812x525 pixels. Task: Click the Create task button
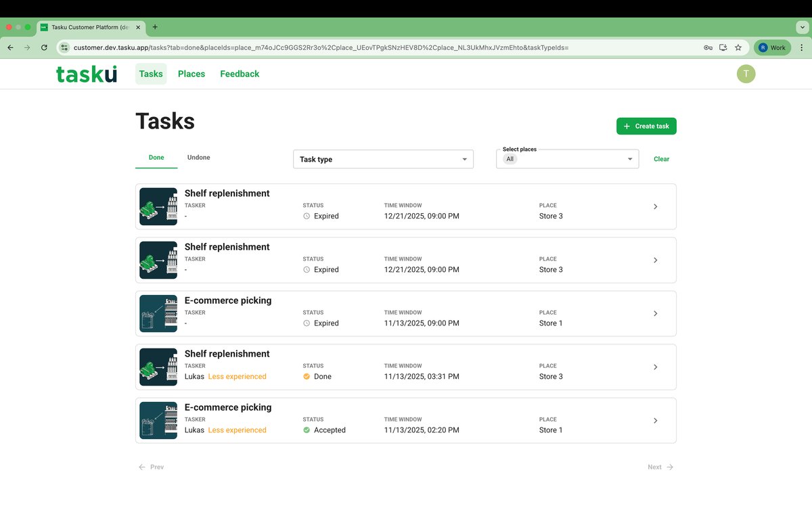[x=646, y=127]
